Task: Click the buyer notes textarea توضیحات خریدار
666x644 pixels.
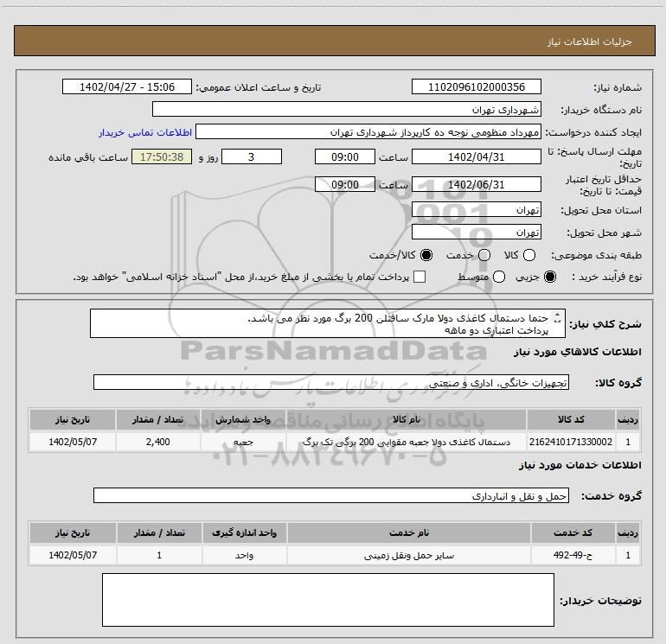Action: (328, 599)
